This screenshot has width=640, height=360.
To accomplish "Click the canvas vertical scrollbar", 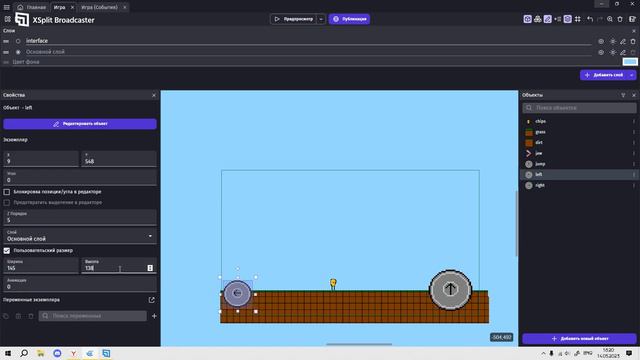I will [517, 224].
